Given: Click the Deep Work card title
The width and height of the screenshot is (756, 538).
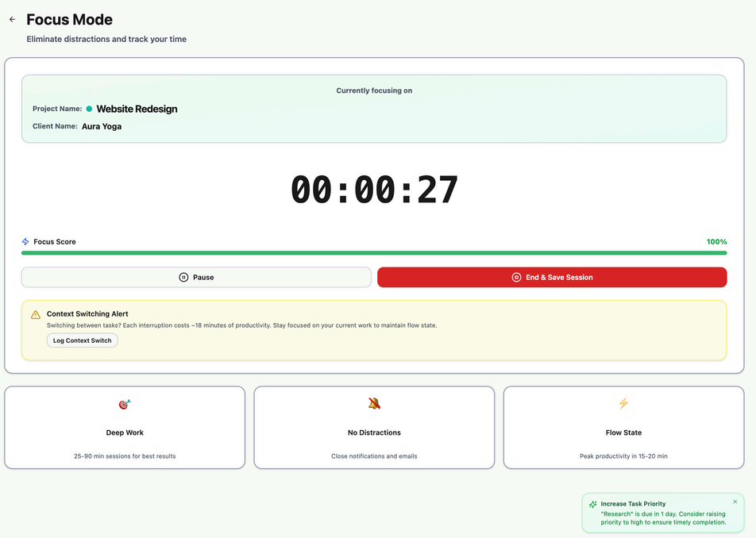Looking at the screenshot, I should pyautogui.click(x=125, y=432).
